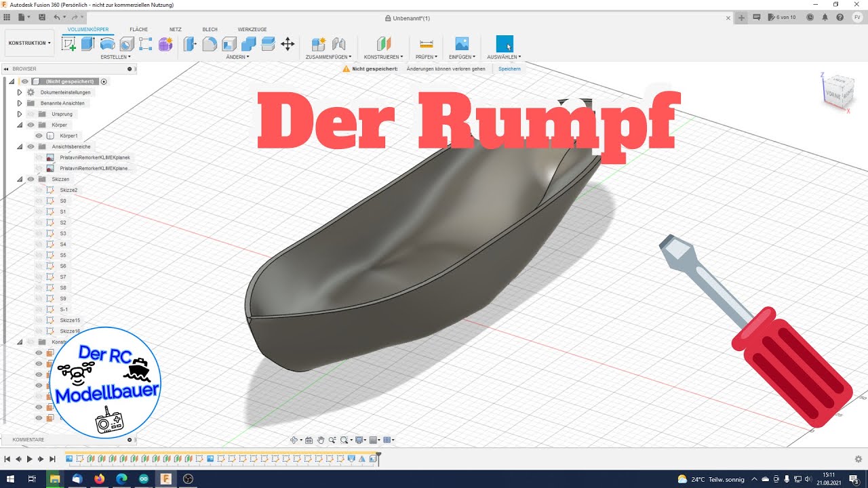Screen dimensions: 868x488
Task: Click Speichern link in warning bar
Action: 509,69
